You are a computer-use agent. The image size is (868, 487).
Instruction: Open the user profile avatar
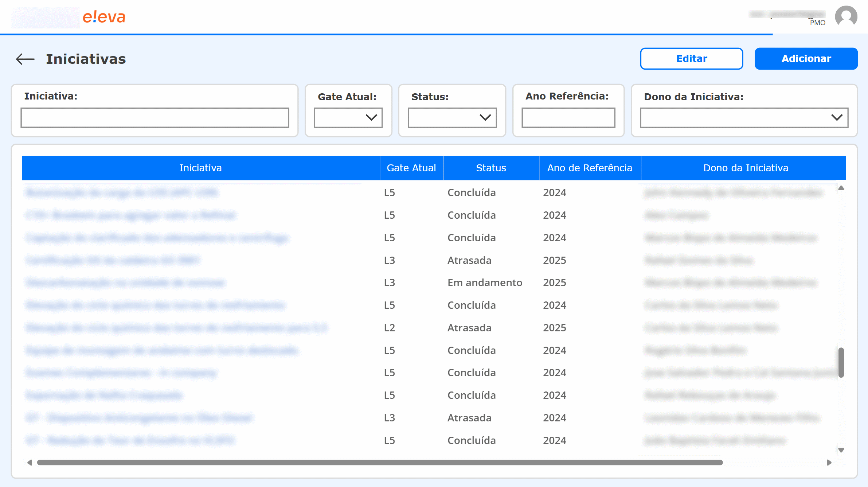[x=845, y=16]
